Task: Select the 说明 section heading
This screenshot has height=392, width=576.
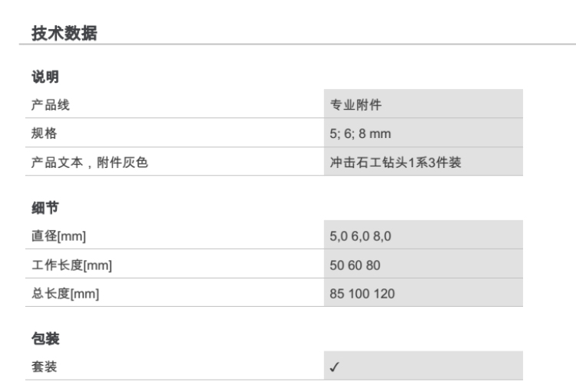Action: point(45,77)
